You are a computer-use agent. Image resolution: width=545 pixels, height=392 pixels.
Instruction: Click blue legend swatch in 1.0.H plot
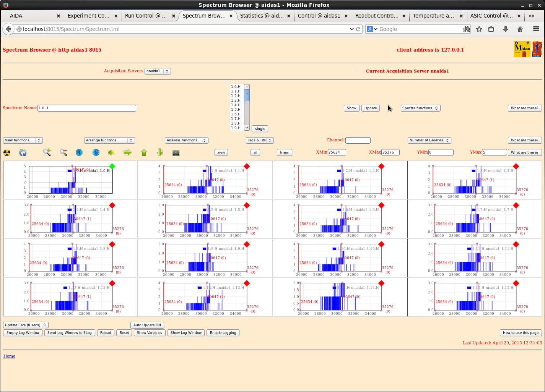coord(70,171)
